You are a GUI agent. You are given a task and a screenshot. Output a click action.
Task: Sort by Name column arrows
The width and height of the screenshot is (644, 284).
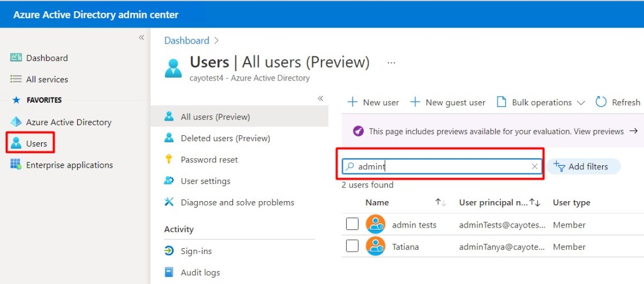point(441,202)
